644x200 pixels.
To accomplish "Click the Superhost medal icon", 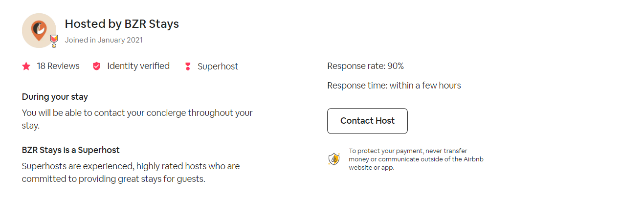I will pos(188,66).
